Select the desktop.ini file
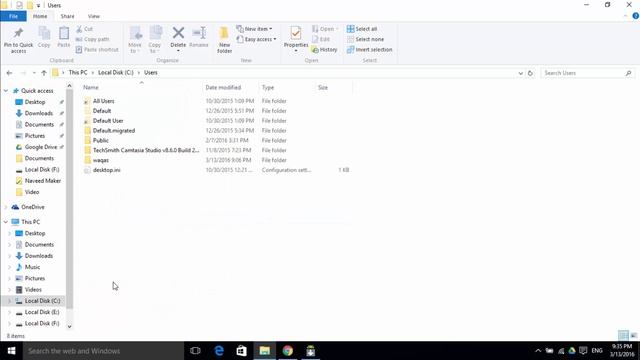The width and height of the screenshot is (640, 360). point(106,170)
